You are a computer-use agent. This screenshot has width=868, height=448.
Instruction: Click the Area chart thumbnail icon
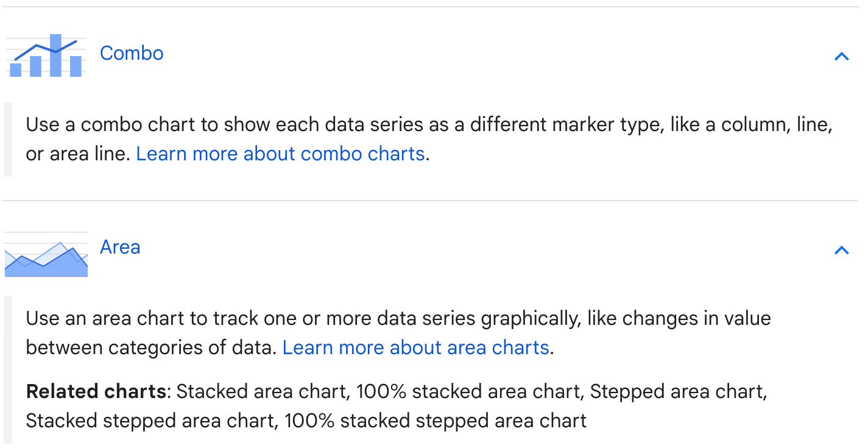pyautogui.click(x=46, y=254)
